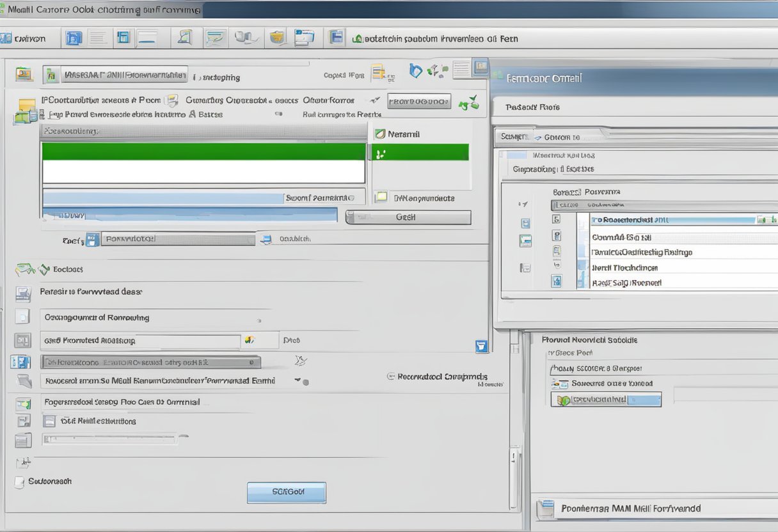
Task: Toggle the Rules restrictions checkbox
Action: pyautogui.click(x=50, y=421)
